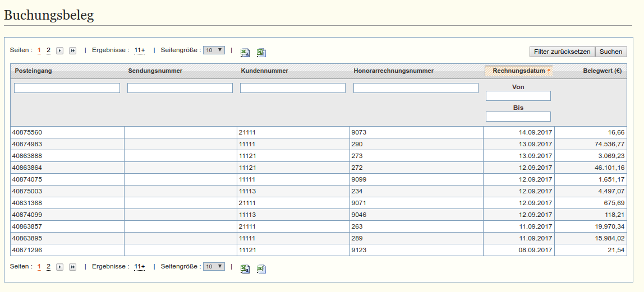Select Posteingang cell 40831368
This screenshot has height=292, width=644.
67,203
